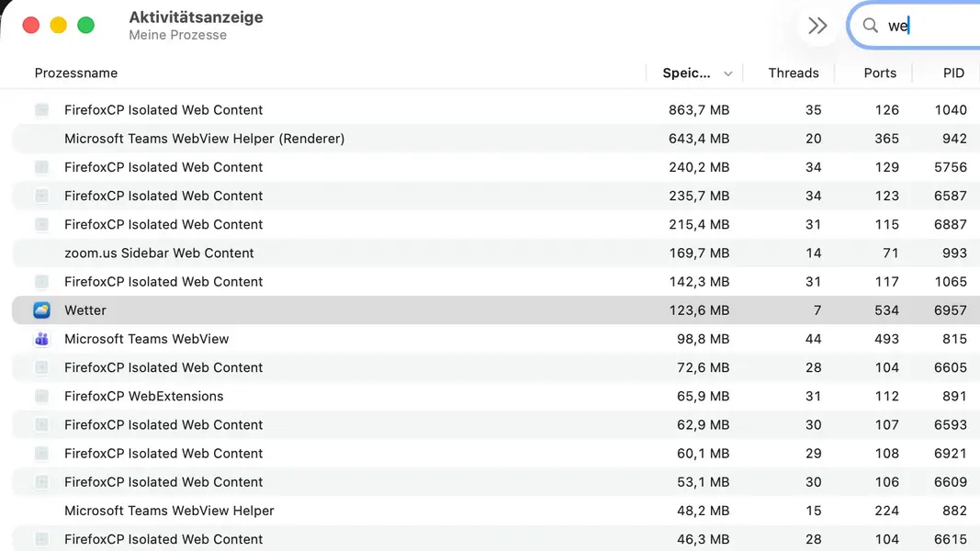The image size is (980, 551).
Task: Click PID 993 of zoom.us Sidebar process
Action: [x=954, y=253]
